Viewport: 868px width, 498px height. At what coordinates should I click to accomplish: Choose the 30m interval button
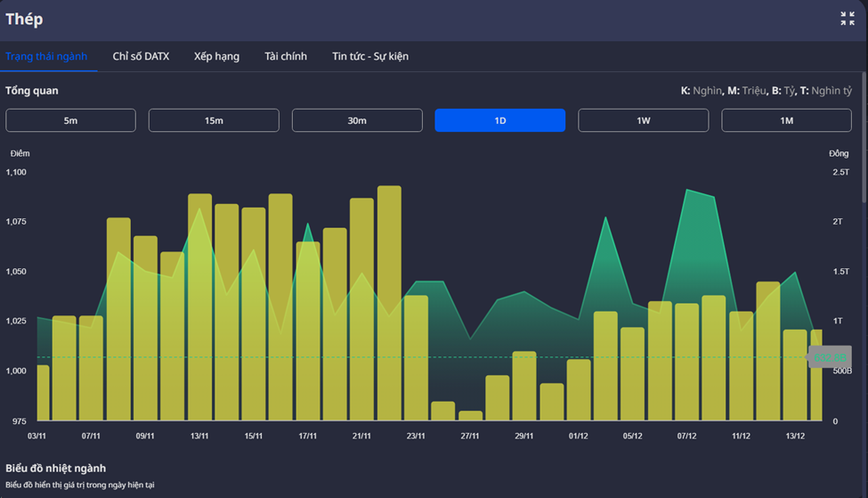[x=357, y=120]
